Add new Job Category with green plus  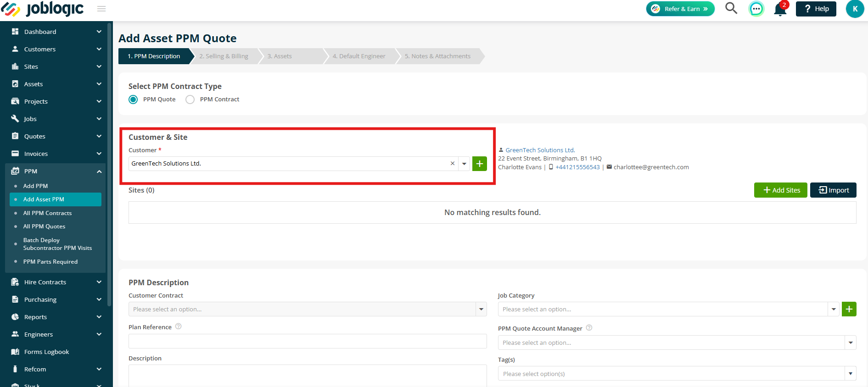click(x=849, y=309)
